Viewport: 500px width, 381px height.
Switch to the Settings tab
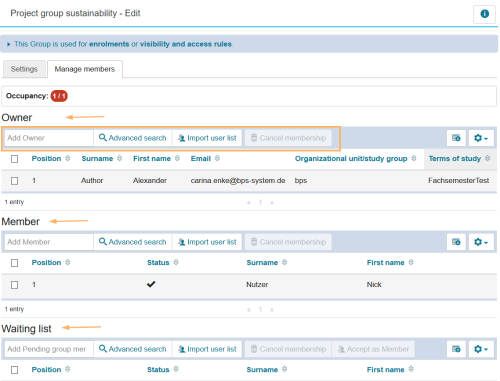24,69
